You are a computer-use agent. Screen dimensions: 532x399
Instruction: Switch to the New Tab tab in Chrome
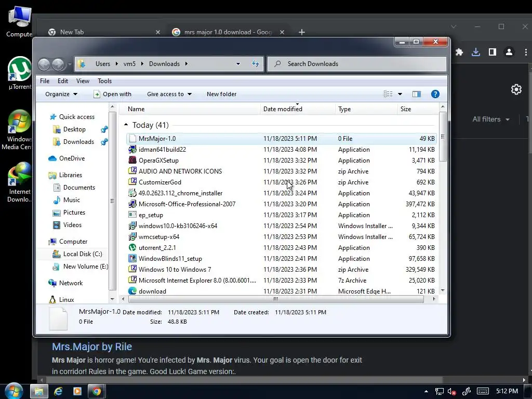pyautogui.click(x=104, y=32)
